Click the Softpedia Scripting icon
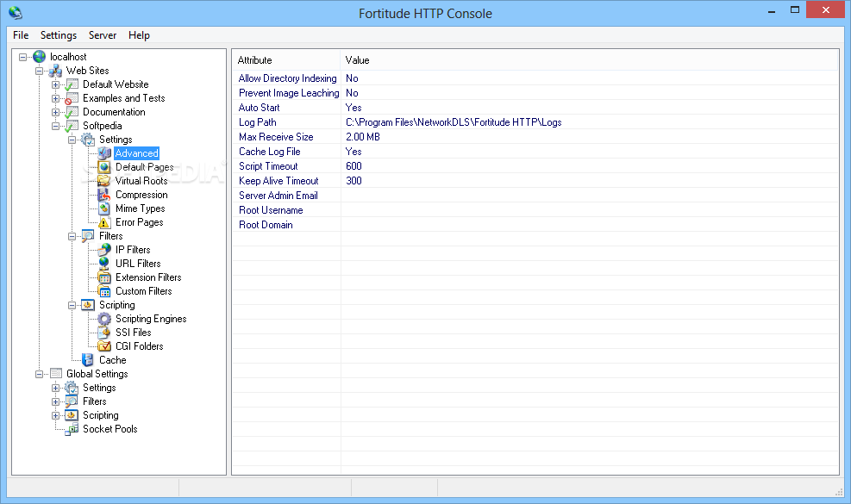The image size is (851, 504). click(x=88, y=305)
